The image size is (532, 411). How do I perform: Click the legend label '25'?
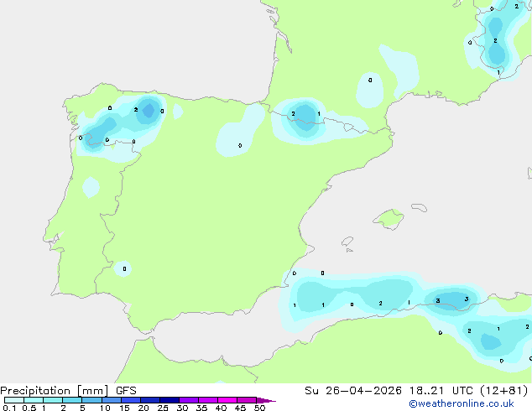tap(163, 408)
